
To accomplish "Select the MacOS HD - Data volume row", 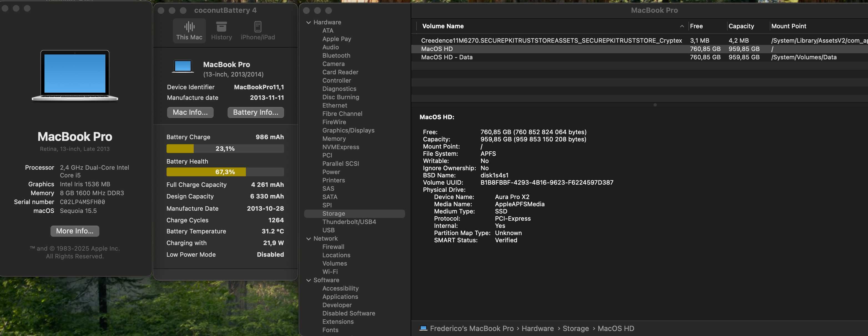I will pyautogui.click(x=639, y=58).
